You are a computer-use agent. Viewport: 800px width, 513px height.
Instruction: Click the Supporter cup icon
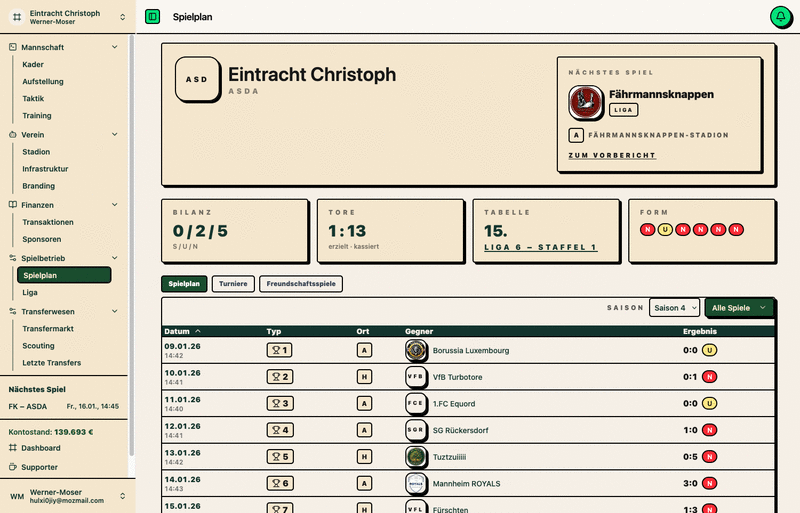pos(13,467)
